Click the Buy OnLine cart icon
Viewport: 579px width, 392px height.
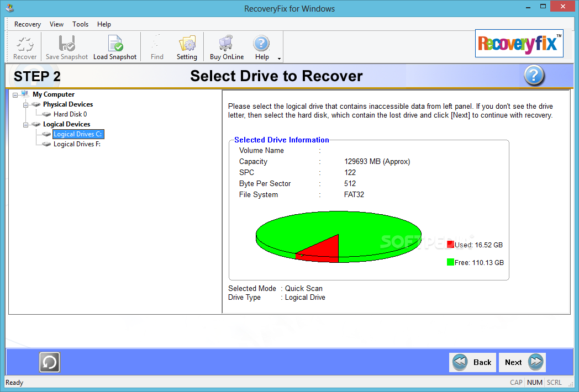click(225, 43)
